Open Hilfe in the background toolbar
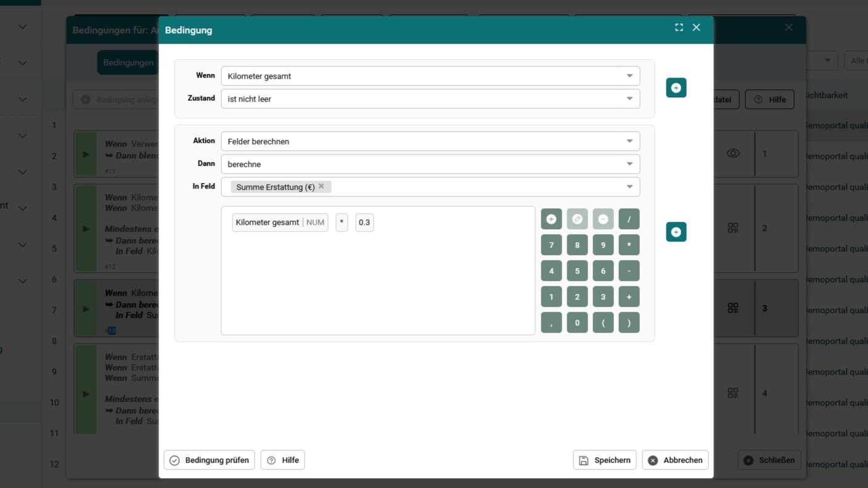This screenshot has width=868, height=488. click(769, 99)
